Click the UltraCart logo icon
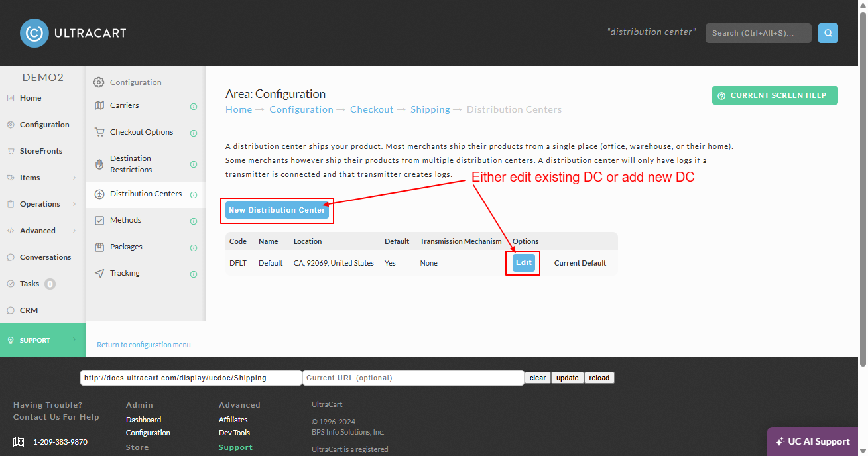The image size is (868, 456). point(34,33)
